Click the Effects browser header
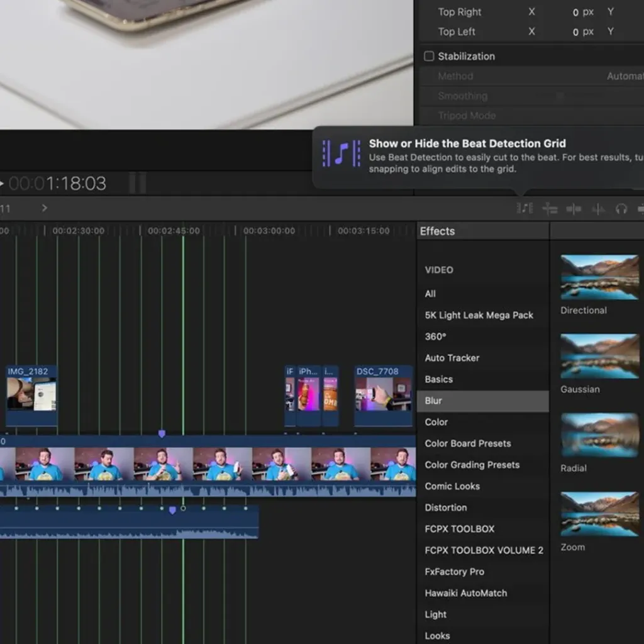 coord(437,231)
